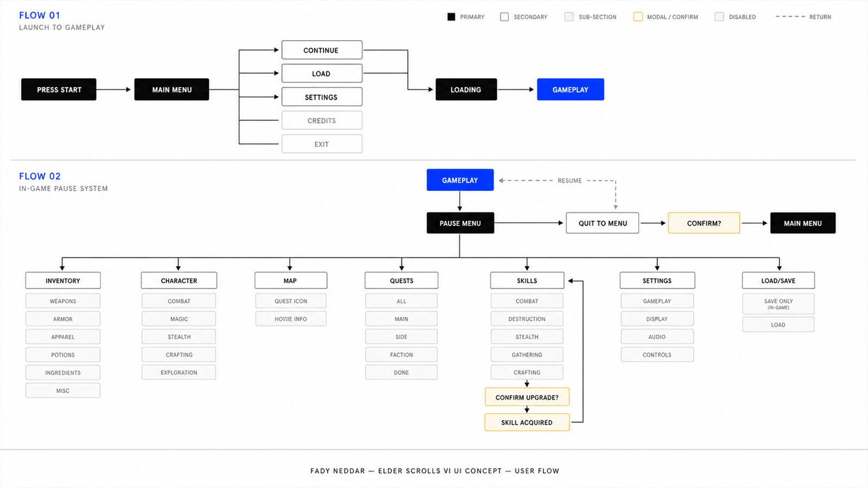868x488 pixels.
Task: Click the Secondary legend swatch
Action: pos(505,17)
